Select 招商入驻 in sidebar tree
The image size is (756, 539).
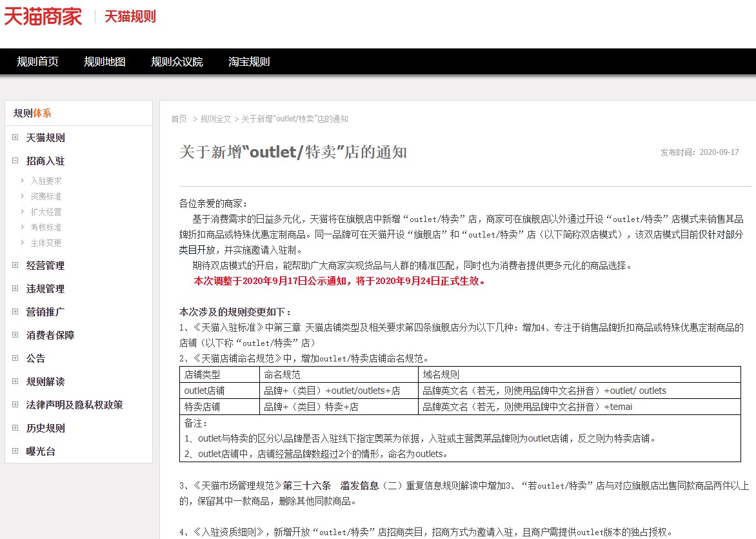[x=45, y=161]
